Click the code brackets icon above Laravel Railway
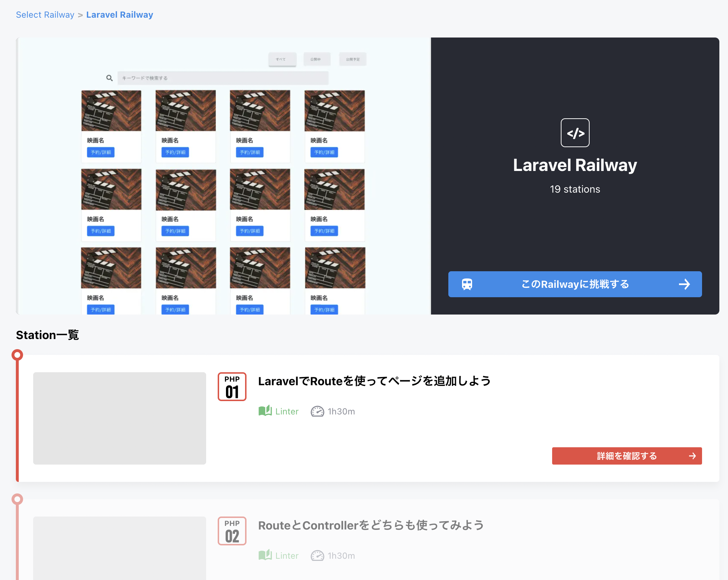The height and width of the screenshot is (580, 728). tap(575, 133)
